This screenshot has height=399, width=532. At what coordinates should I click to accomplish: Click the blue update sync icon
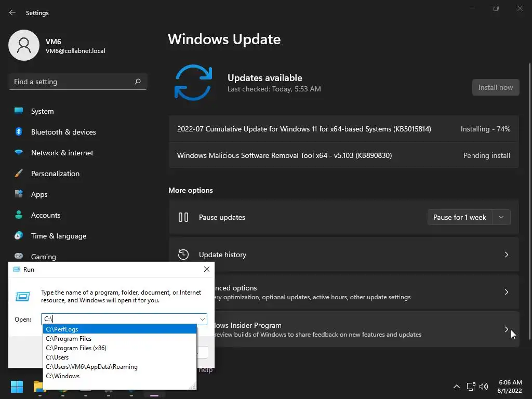193,83
